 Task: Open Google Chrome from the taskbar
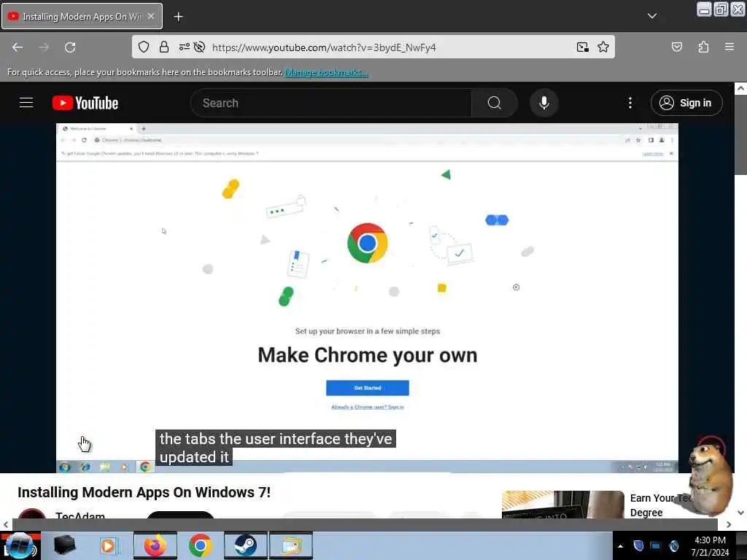(200, 545)
